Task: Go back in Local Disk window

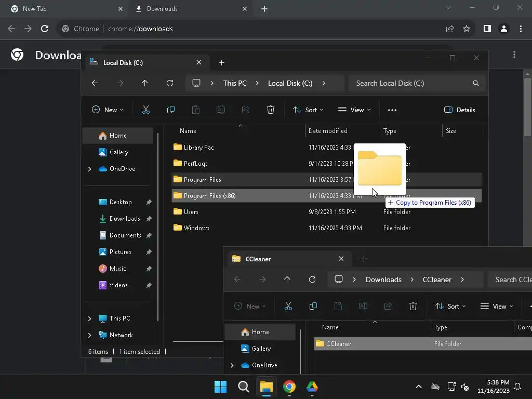Action: tap(95, 83)
